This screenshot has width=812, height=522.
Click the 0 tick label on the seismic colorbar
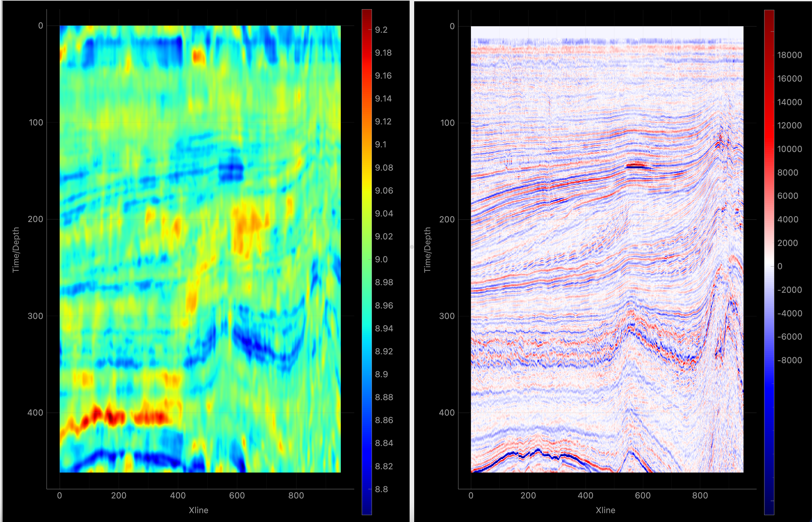[780, 267]
